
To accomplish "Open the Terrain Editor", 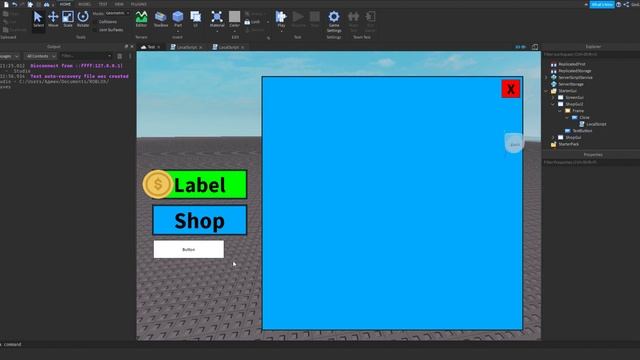I will (141, 19).
